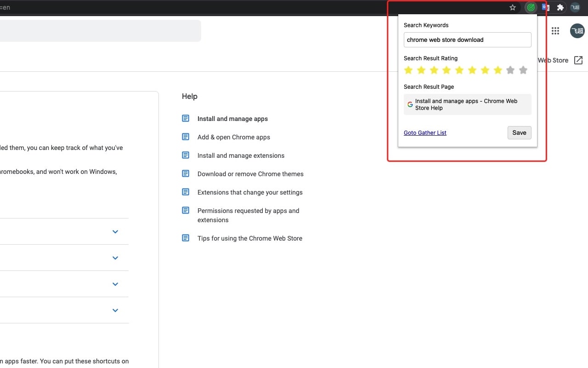This screenshot has width=588, height=368.
Task: Set search result rating to seven stars
Action: point(485,70)
